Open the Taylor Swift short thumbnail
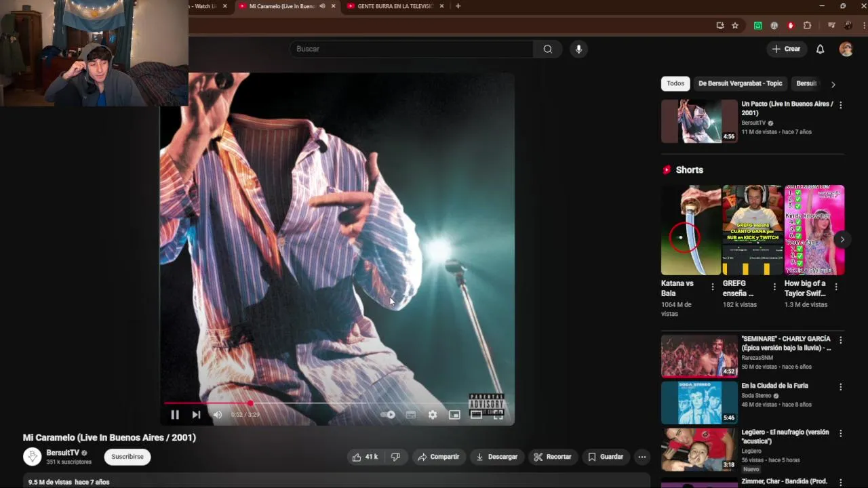Image resolution: width=868 pixels, height=488 pixels. tap(814, 230)
